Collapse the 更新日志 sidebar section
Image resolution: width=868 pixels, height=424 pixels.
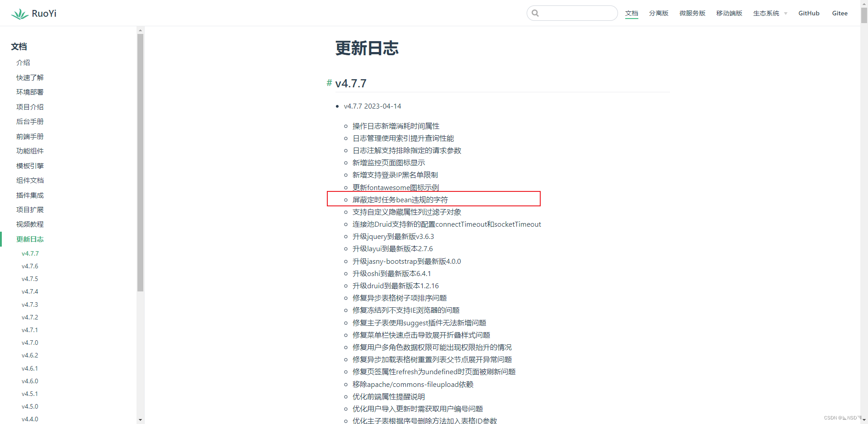click(x=30, y=239)
